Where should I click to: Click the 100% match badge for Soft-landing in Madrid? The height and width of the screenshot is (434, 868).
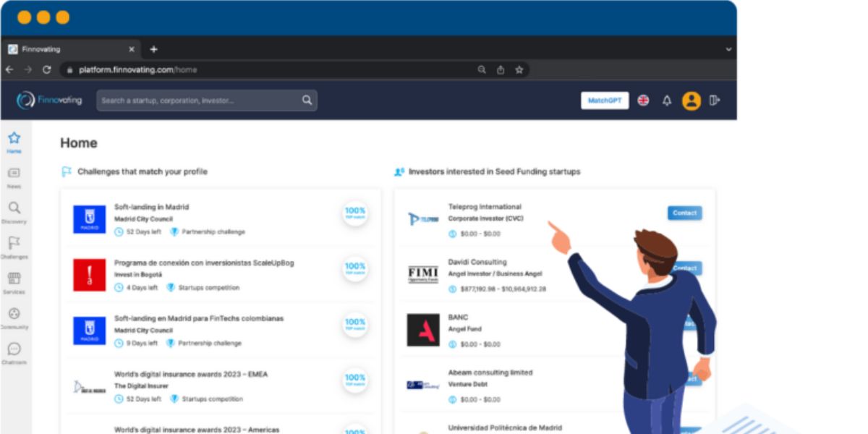pyautogui.click(x=354, y=213)
